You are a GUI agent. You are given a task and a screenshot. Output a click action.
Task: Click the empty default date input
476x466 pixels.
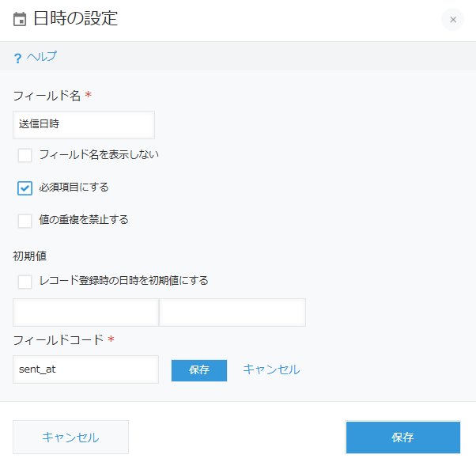click(85, 313)
